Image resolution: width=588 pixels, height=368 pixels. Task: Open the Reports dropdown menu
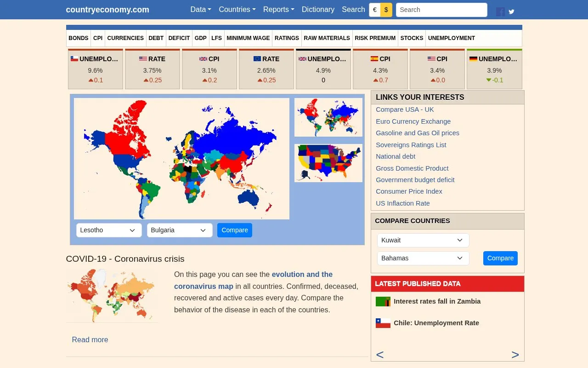pos(278,9)
